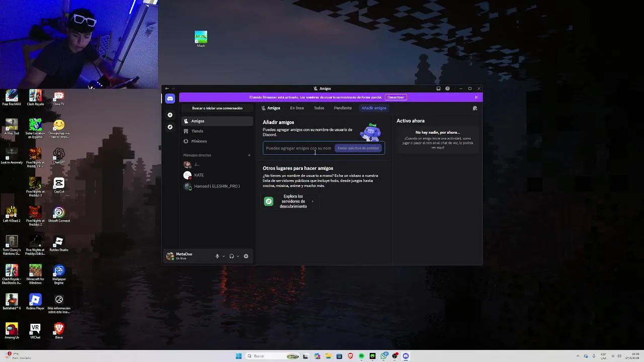644x362 pixels.
Task: Select Among Us desktop icon
Action: [12, 331]
